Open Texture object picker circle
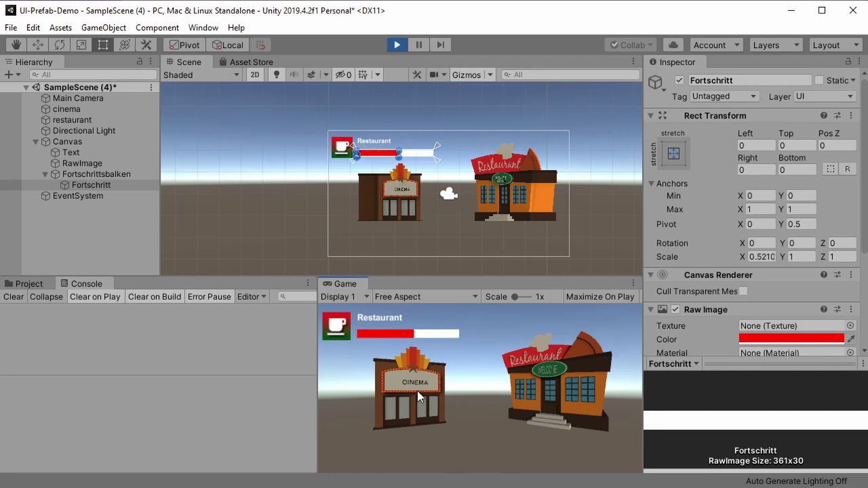This screenshot has height=488, width=868. (x=850, y=325)
